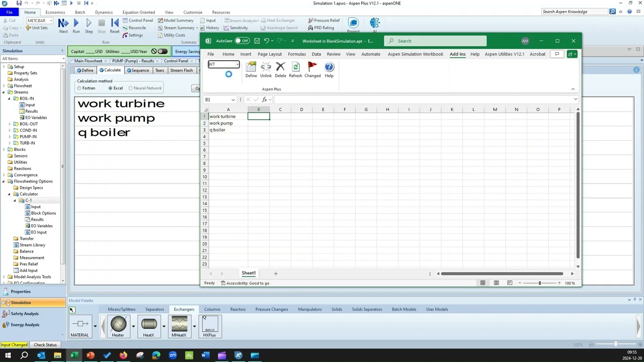Open dropdown arrow next to Heater model
644x362 pixels.
pos(133,326)
